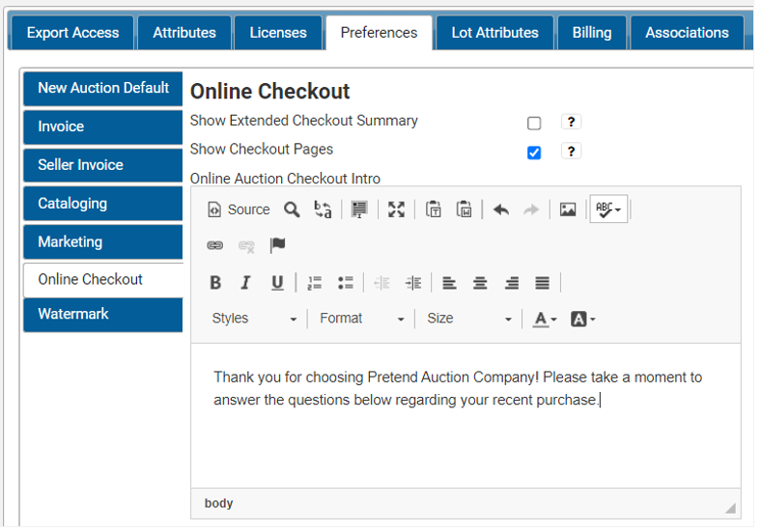Open the spell check ABC dropdown

(x=608, y=210)
